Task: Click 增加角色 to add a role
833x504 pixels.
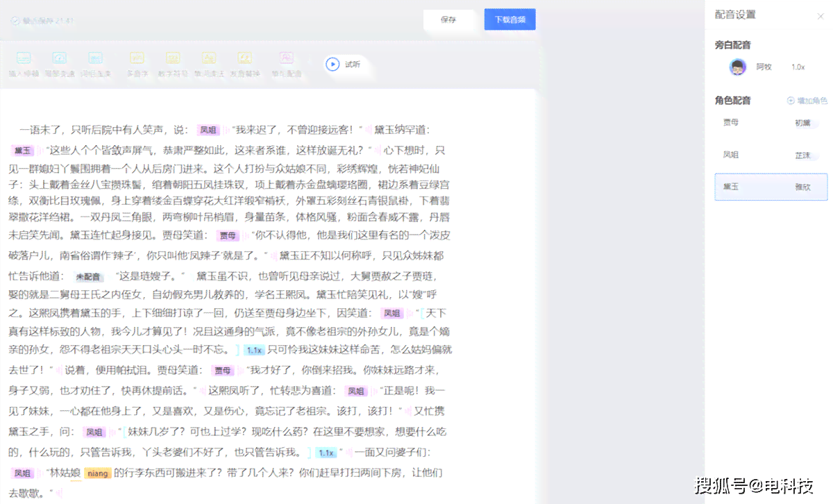Action: 807,101
